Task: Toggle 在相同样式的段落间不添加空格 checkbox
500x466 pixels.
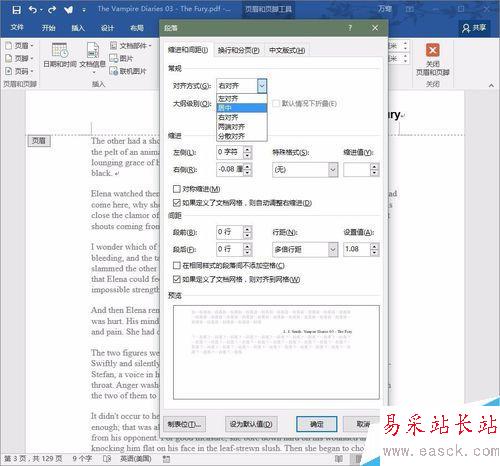Action: tap(177, 265)
